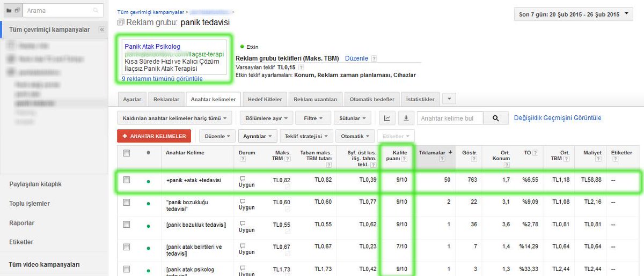Open Tüm video kampanyaları in the sidebar
The height and width of the screenshot is (276, 644).
pyautogui.click(x=44, y=265)
